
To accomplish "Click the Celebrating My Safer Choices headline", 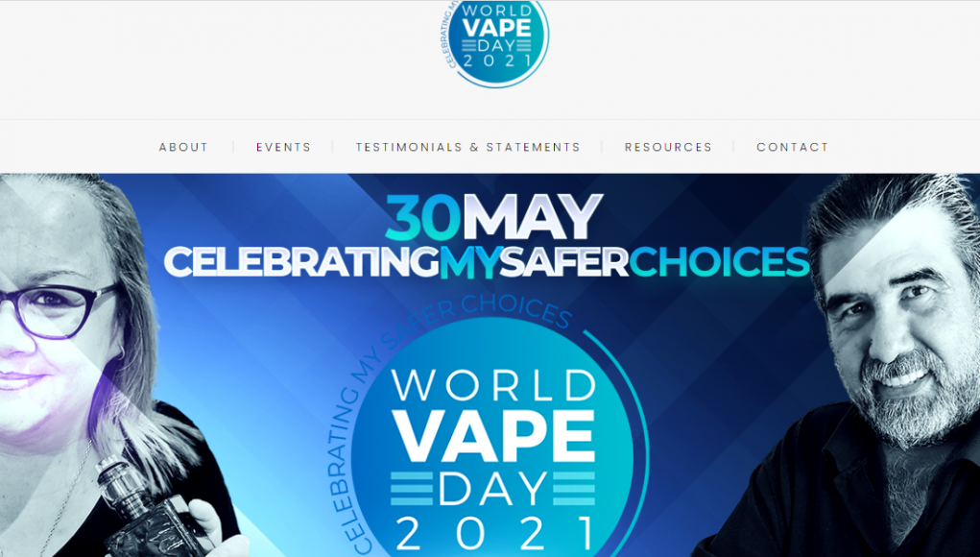I will 487,262.
